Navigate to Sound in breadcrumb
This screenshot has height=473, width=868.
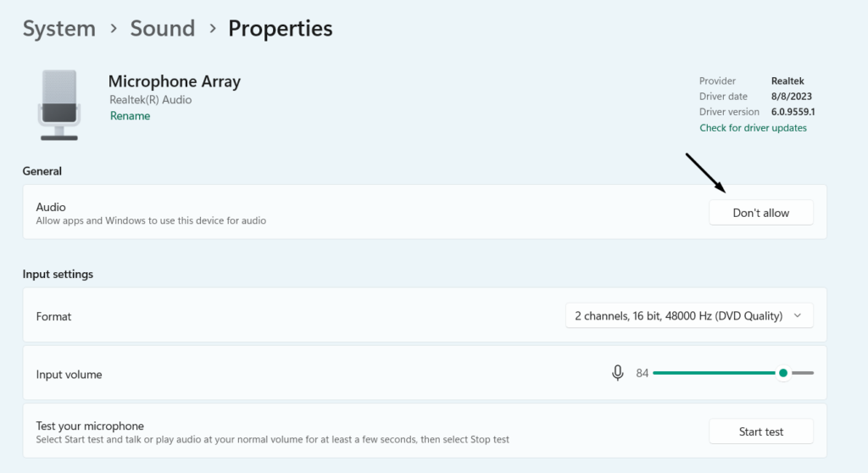click(163, 29)
